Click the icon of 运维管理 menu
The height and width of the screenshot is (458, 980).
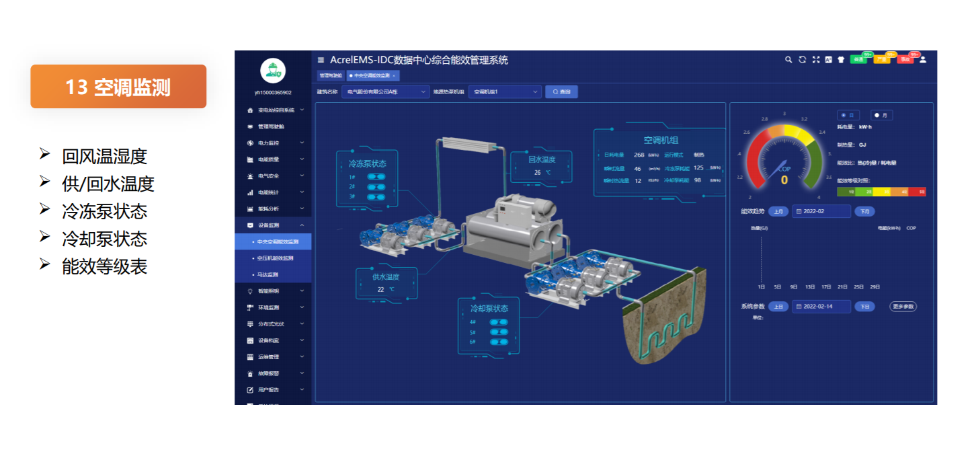coord(250,356)
